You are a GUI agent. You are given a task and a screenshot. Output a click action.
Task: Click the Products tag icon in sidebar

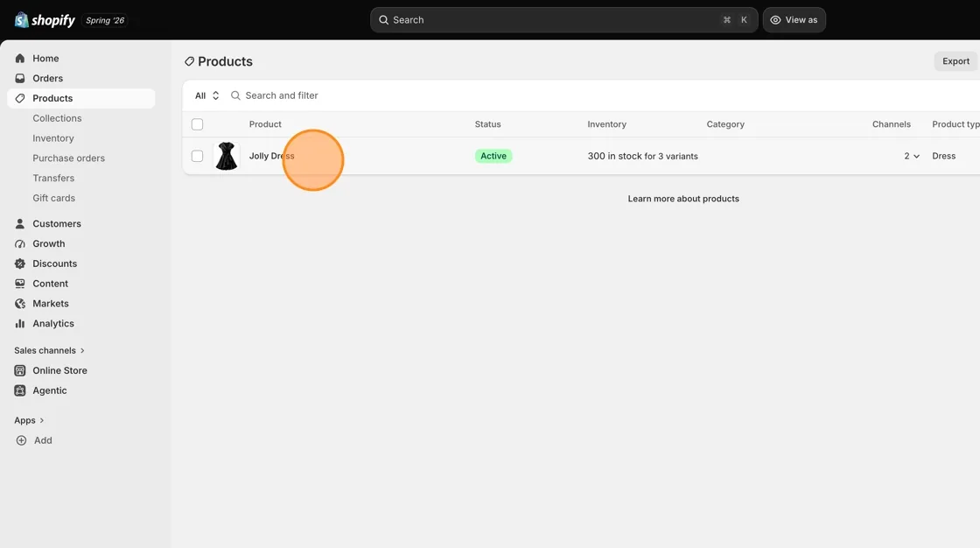20,98
